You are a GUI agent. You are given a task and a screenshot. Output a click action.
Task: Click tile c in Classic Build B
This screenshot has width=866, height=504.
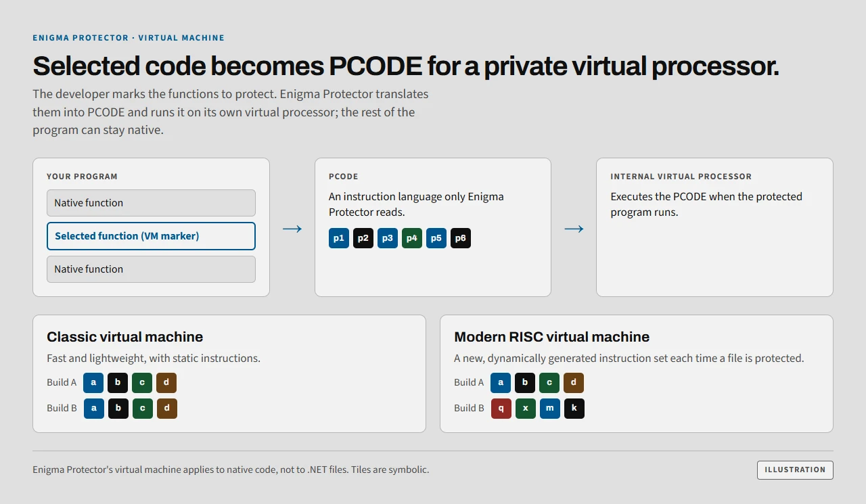[143, 409]
